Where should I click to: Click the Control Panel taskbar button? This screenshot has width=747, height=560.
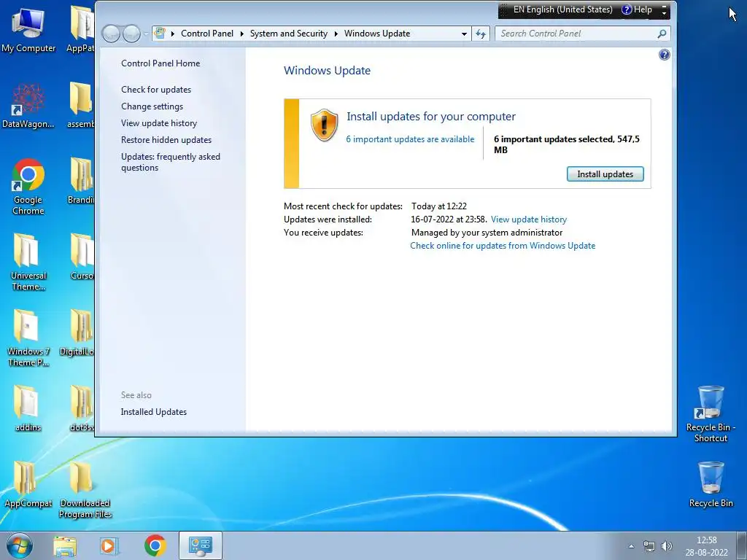201,545
